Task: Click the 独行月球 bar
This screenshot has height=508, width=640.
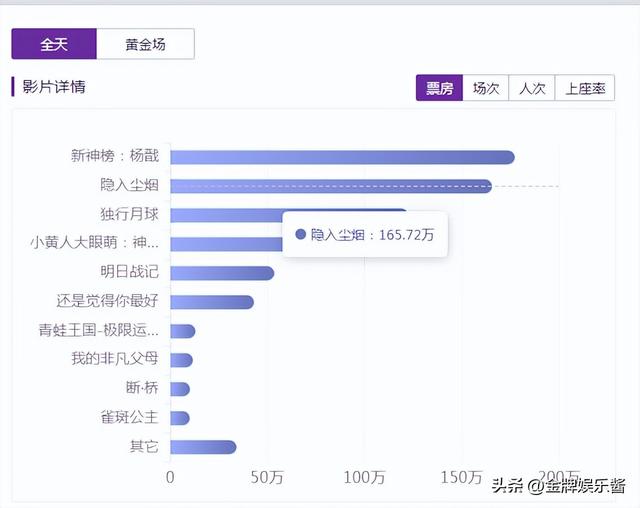Action: click(227, 215)
